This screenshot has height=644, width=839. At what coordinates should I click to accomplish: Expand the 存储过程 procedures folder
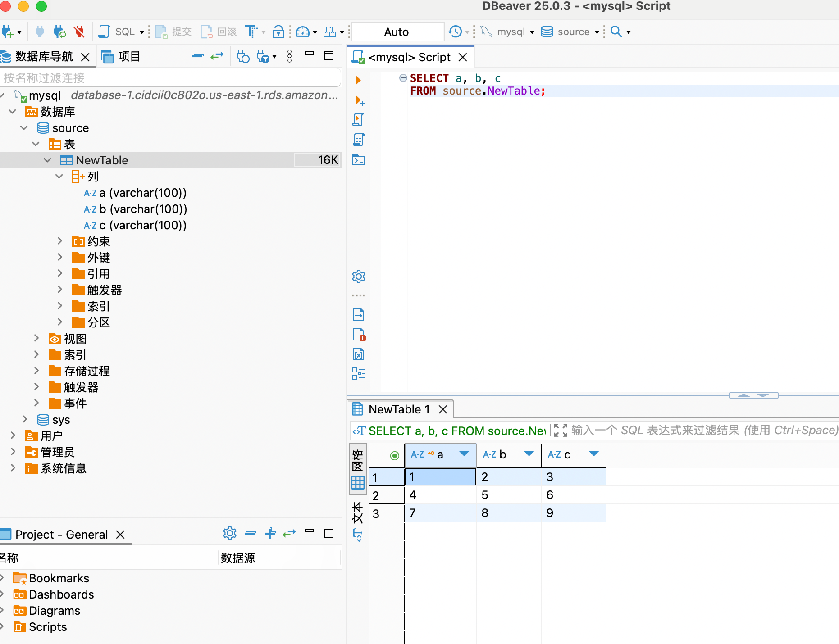[x=36, y=371]
